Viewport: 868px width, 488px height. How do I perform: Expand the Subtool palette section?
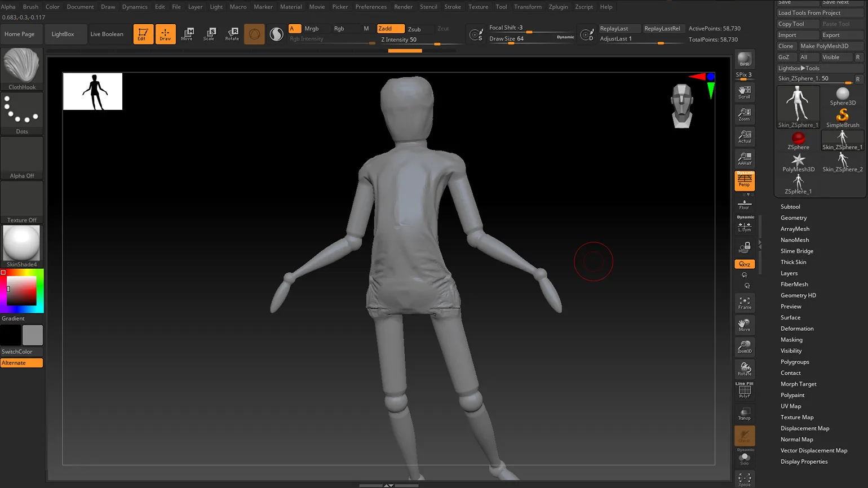790,207
